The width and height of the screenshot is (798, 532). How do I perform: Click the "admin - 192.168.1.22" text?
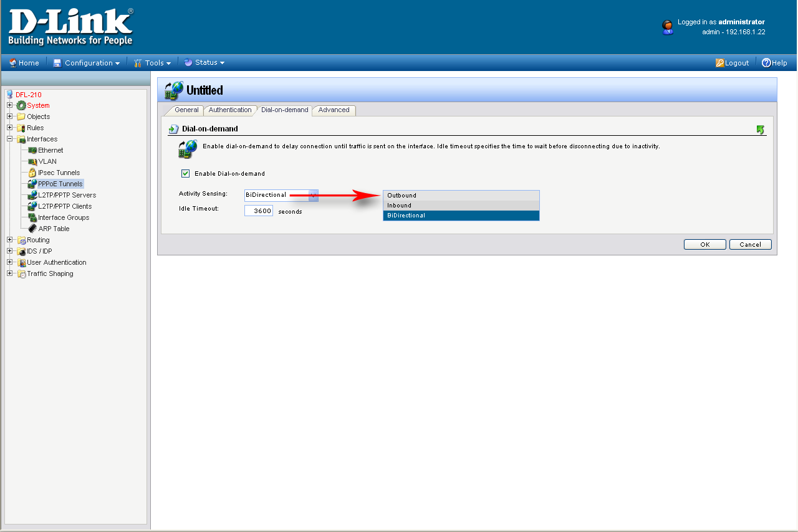point(734,32)
